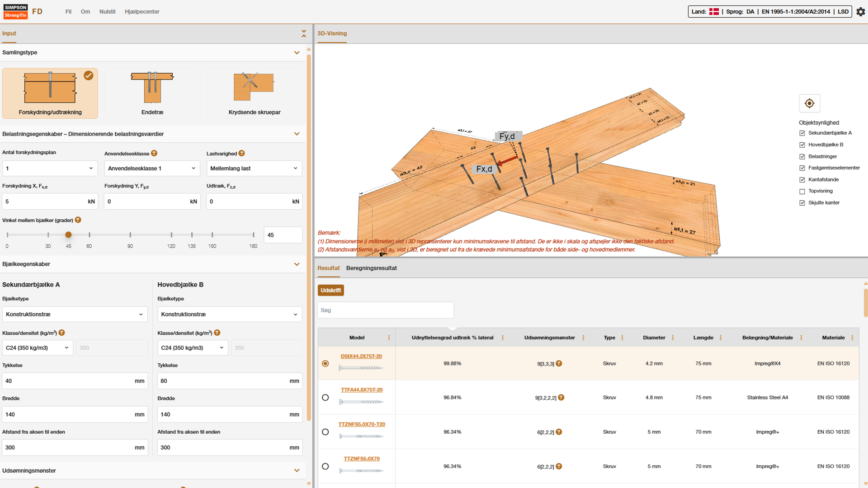Viewport: 868px width, 488px height.
Task: Open the Lastvarighed dropdown
Action: point(254,168)
